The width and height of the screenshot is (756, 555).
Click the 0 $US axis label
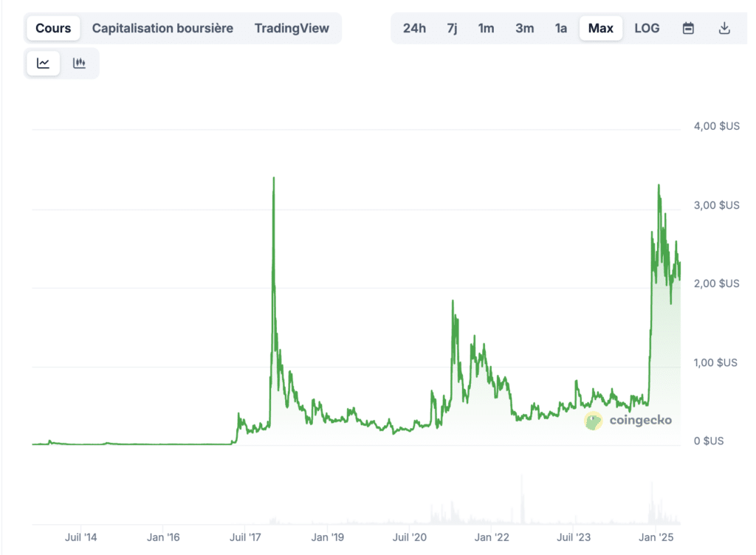(709, 441)
